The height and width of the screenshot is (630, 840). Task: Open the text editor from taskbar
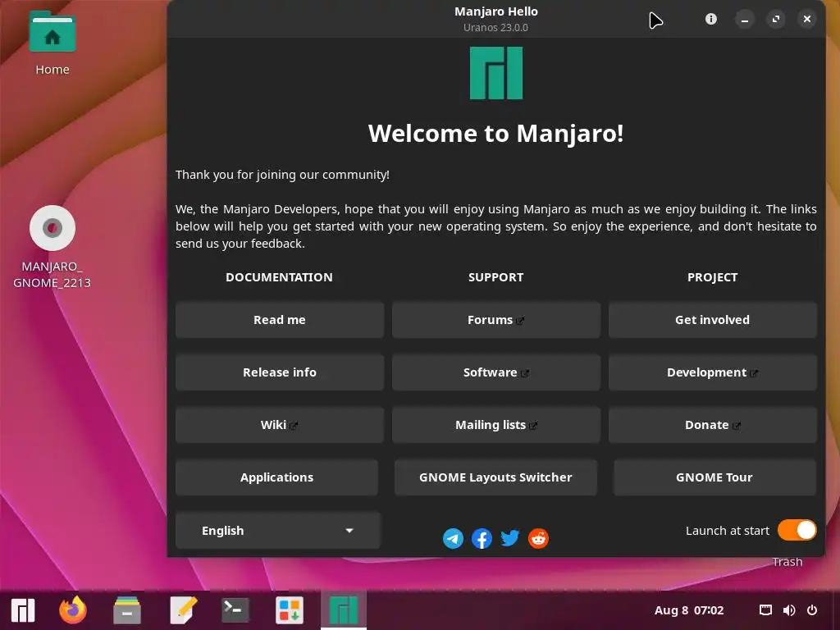183,610
